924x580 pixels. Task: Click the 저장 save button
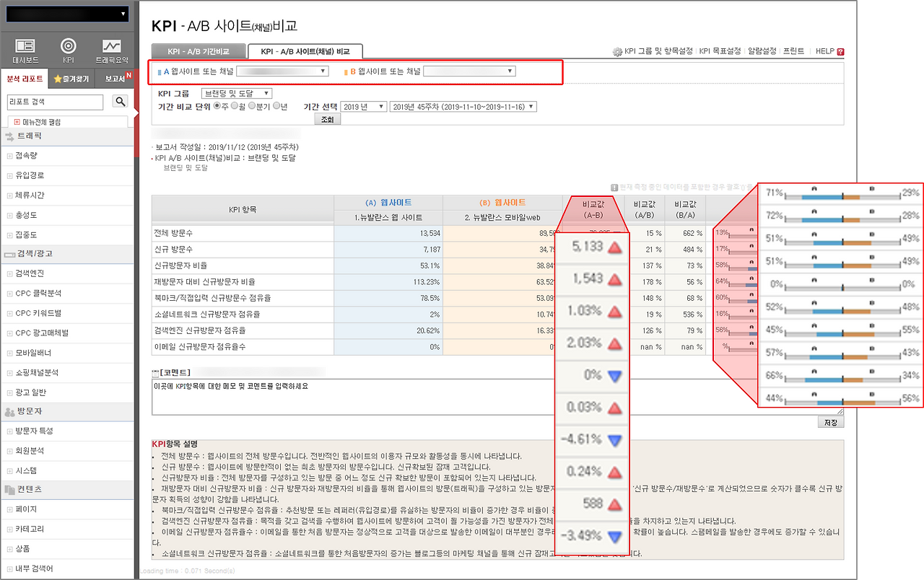pyautogui.click(x=830, y=421)
